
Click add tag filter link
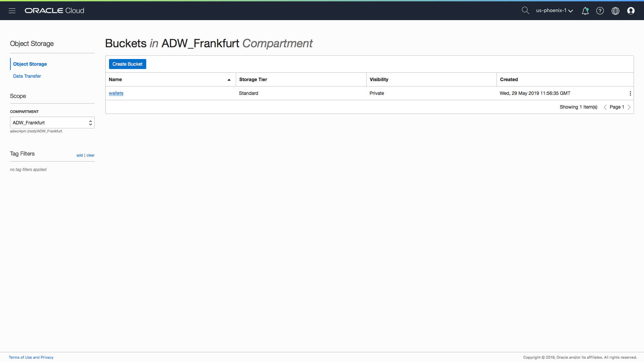point(79,156)
